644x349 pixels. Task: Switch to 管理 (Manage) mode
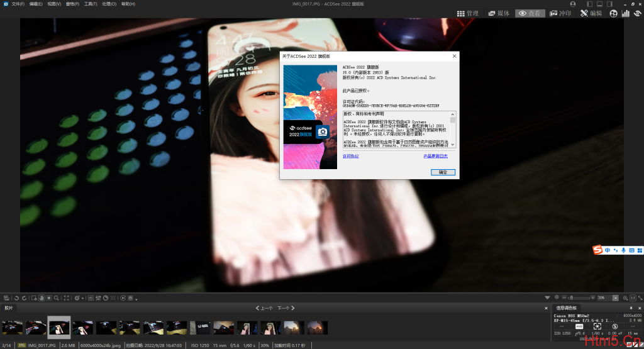coord(467,14)
